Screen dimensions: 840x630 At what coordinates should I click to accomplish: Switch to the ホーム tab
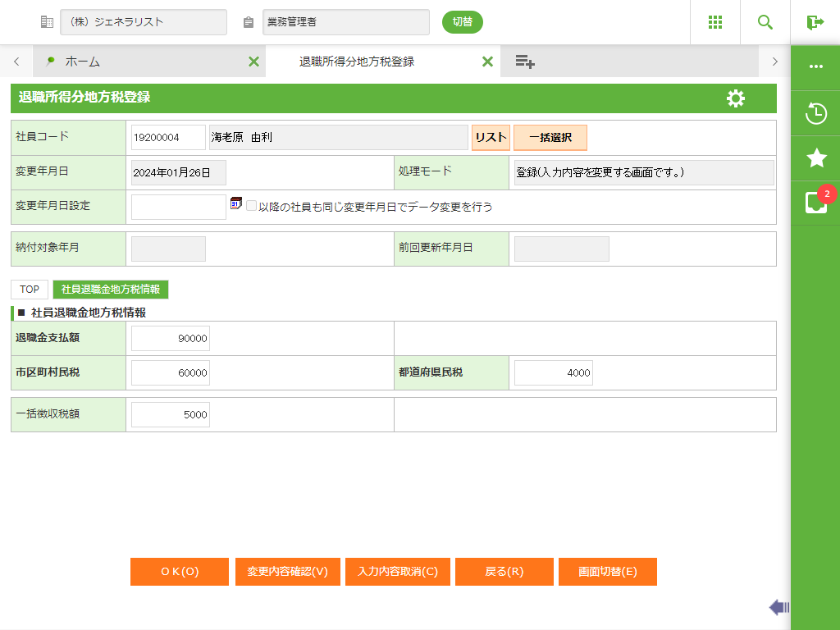[82, 62]
